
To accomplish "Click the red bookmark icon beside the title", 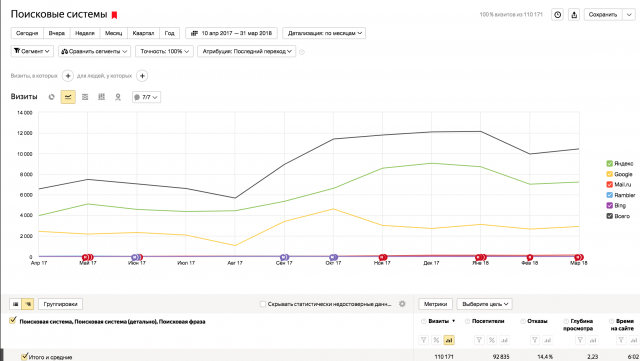I will point(114,15).
